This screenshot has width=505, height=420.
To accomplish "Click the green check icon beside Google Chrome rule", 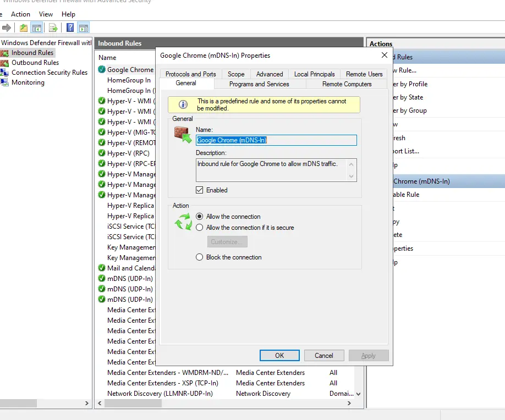I will 102,69.
